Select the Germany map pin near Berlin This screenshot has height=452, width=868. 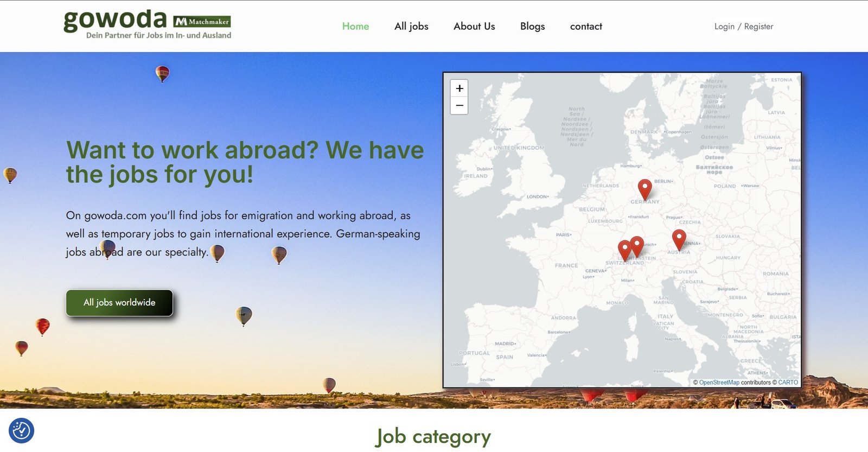tap(644, 190)
